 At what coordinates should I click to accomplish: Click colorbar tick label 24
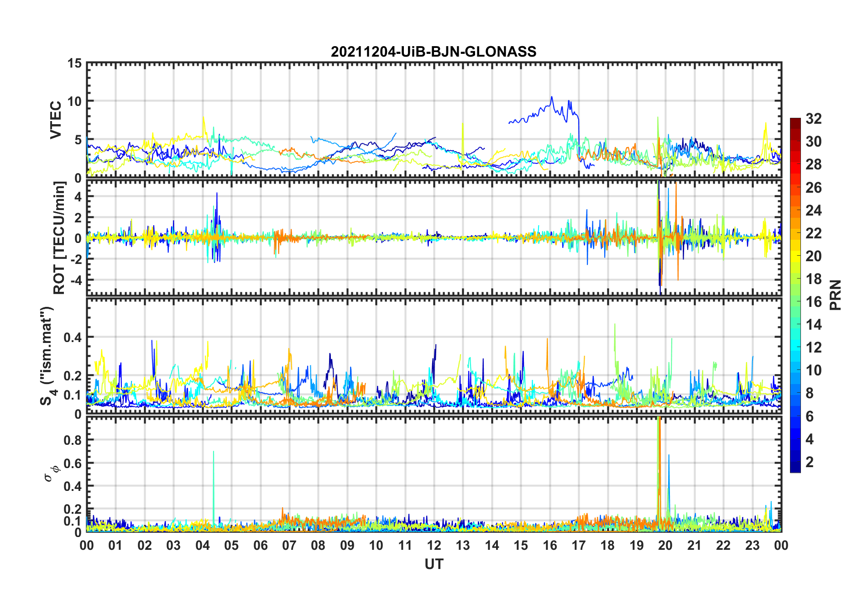pos(813,211)
